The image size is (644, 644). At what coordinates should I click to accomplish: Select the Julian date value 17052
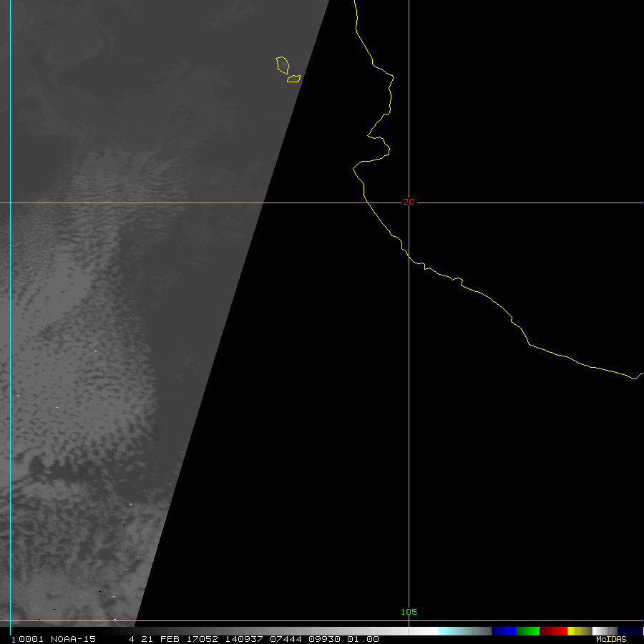[x=202, y=639]
